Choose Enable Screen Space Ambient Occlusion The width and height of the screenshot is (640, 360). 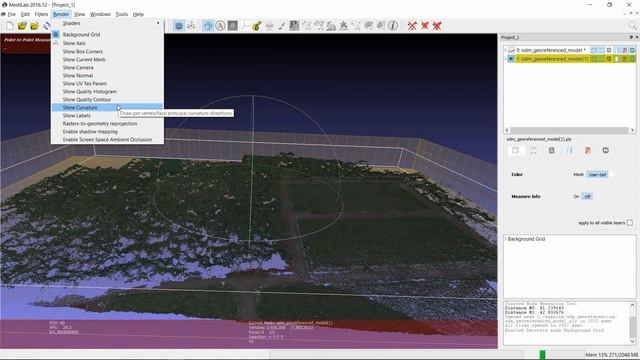point(107,140)
